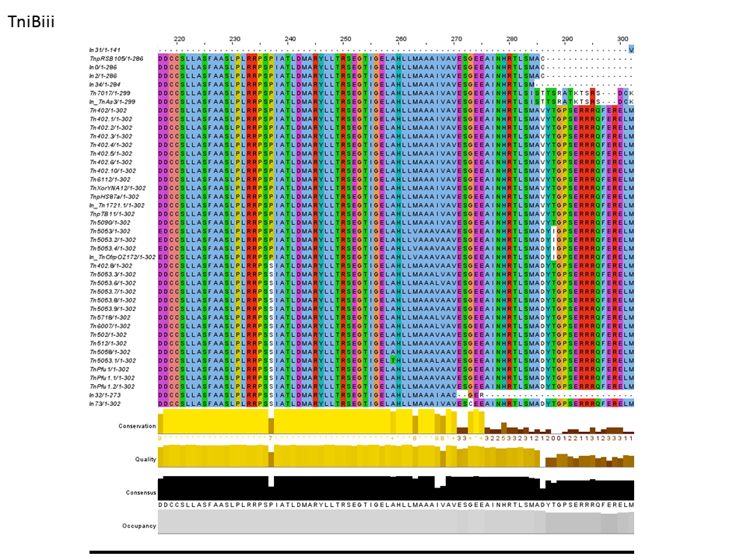The height and width of the screenshot is (560, 747).
Task: Select the Quality annotation row label
Action: point(146,460)
